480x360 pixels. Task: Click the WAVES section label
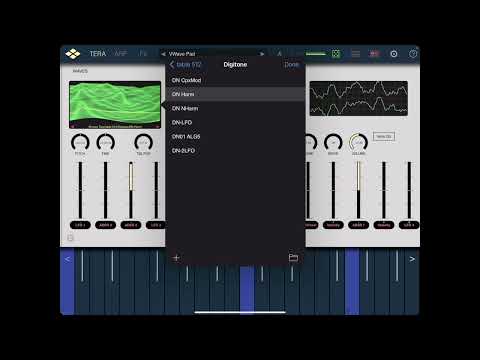point(80,71)
